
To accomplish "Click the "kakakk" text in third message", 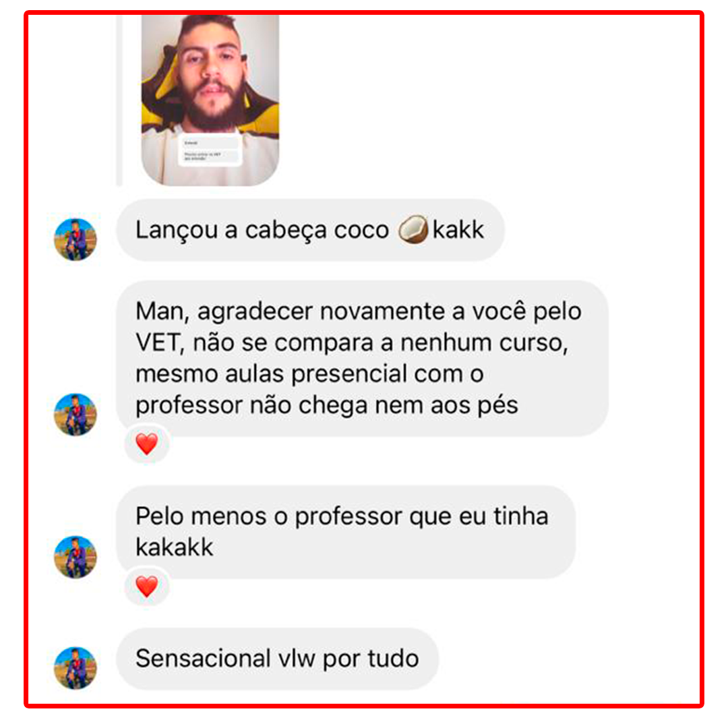I will click(175, 547).
